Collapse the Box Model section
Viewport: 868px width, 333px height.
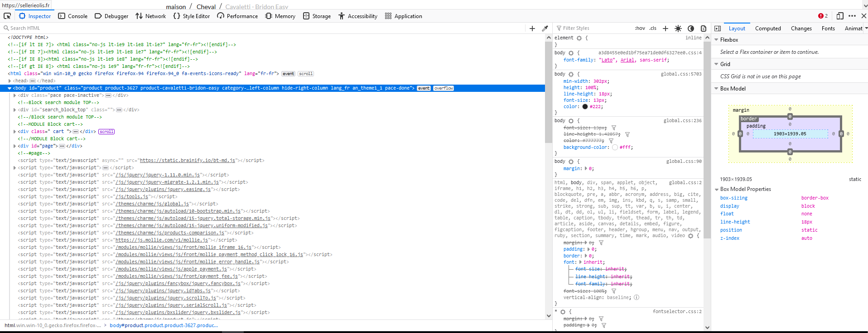[716, 89]
